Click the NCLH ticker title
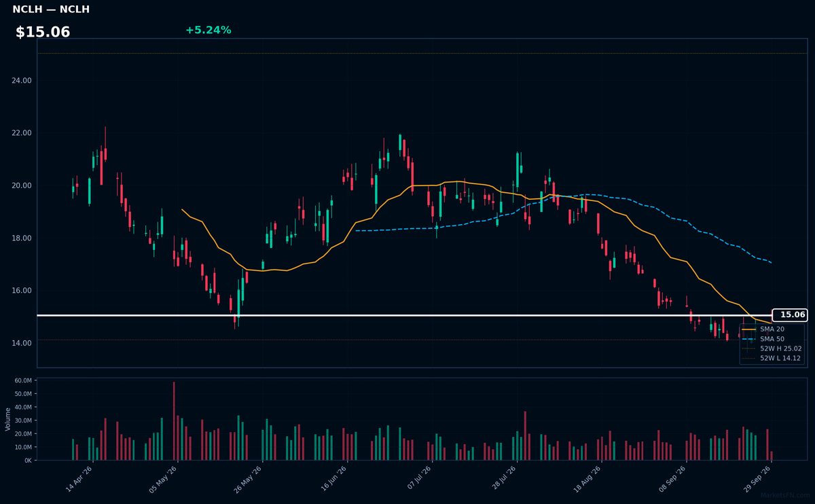Image resolution: width=815 pixels, height=504 pixels. click(x=51, y=10)
